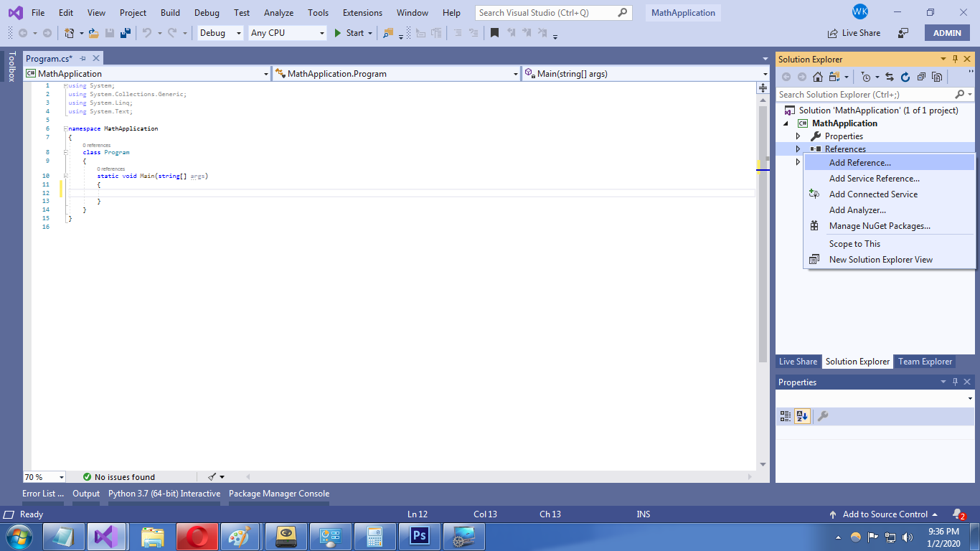Click the Live Share icon button

coord(854,33)
